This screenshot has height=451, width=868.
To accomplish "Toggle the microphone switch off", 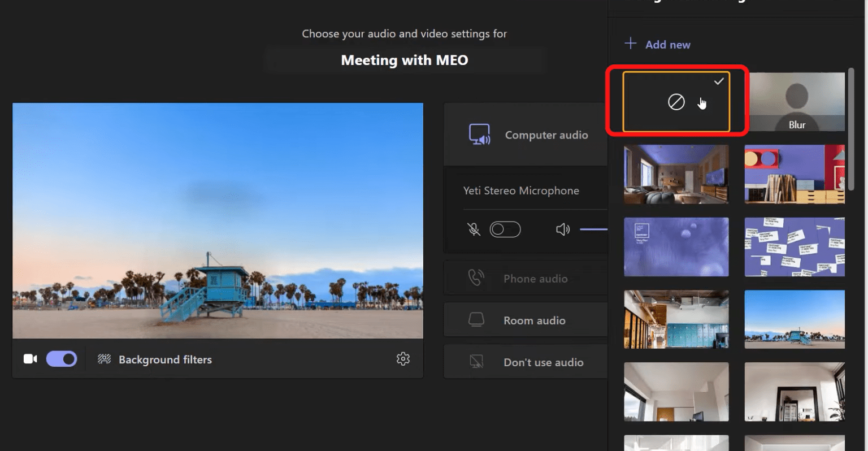I will (x=505, y=229).
